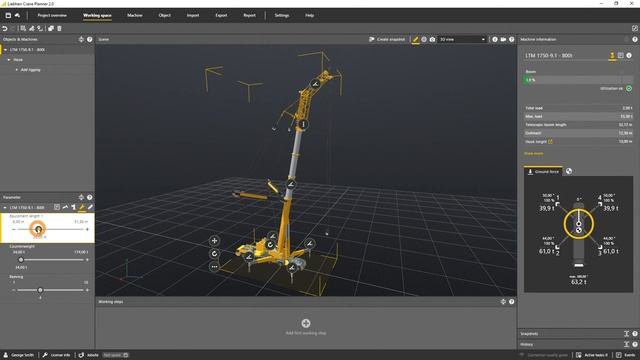Select the highlighted equipment parameter icon
The height and width of the screenshot is (360, 640).
(x=82, y=208)
